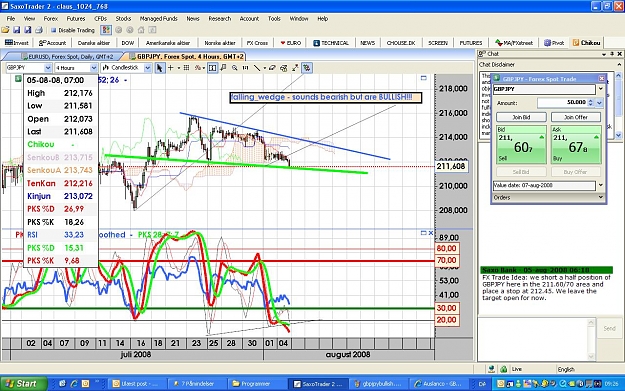Click the Join Offer button

coord(576,117)
